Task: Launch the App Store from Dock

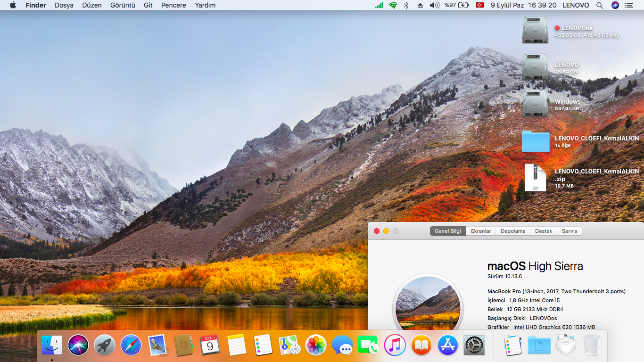Action: 448,346
